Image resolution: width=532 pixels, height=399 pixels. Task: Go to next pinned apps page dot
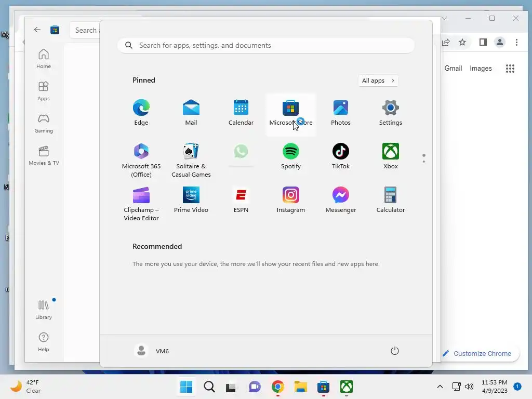pyautogui.click(x=424, y=162)
